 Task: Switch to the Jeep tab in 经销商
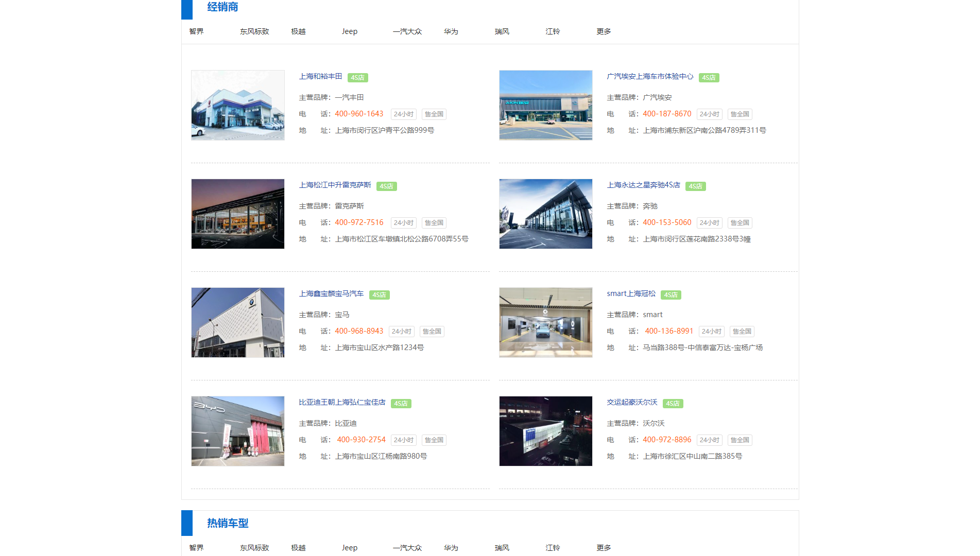click(349, 31)
